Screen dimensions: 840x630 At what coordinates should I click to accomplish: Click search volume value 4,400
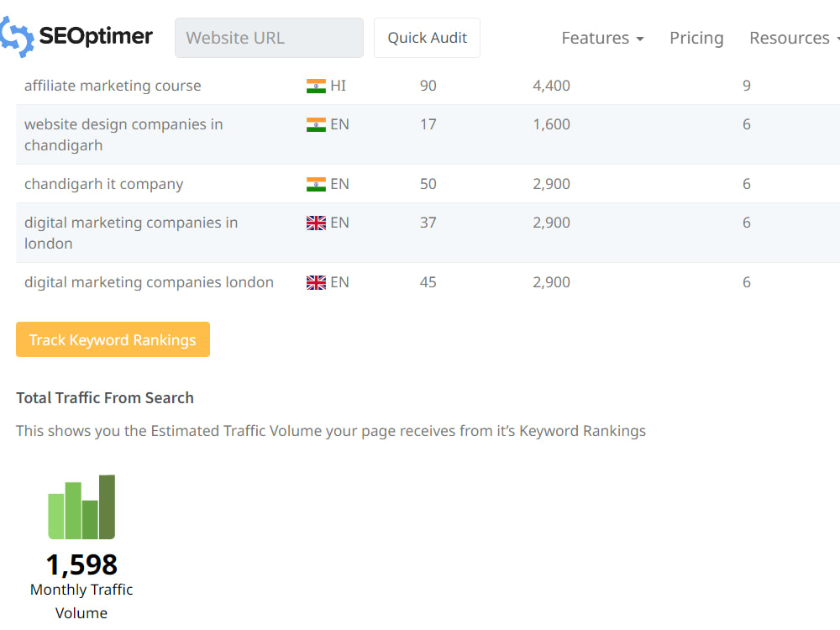(x=551, y=86)
